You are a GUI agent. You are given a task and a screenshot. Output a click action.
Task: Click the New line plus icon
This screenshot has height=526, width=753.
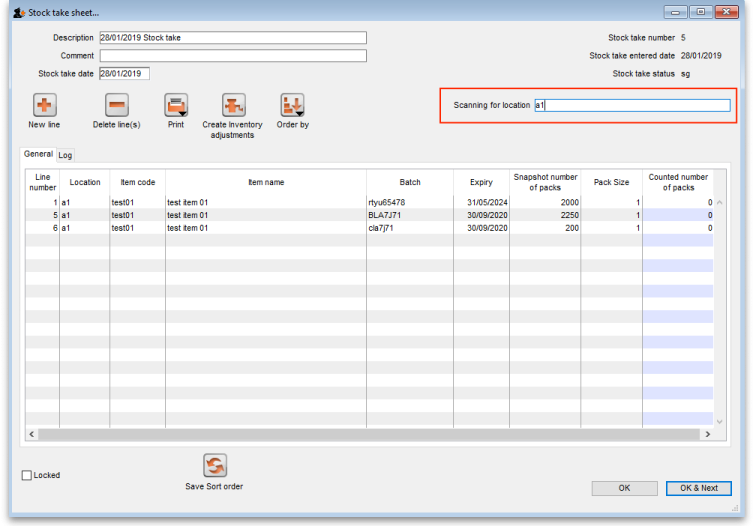pos(44,106)
